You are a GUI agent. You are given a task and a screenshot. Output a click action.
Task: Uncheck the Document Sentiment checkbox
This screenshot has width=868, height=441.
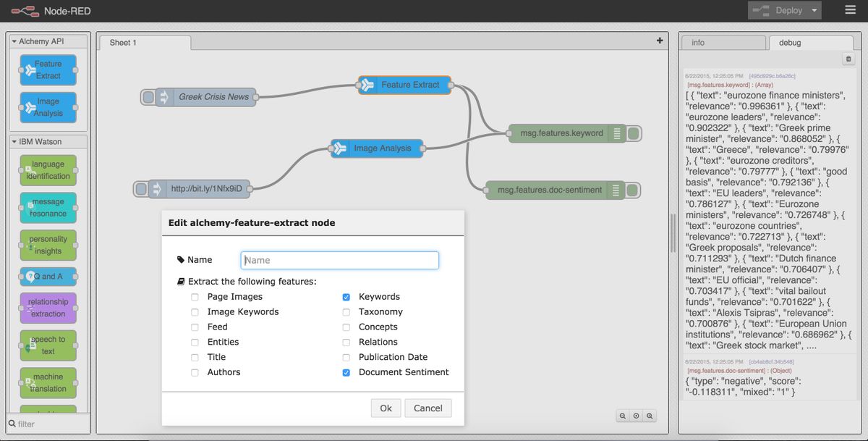346,373
